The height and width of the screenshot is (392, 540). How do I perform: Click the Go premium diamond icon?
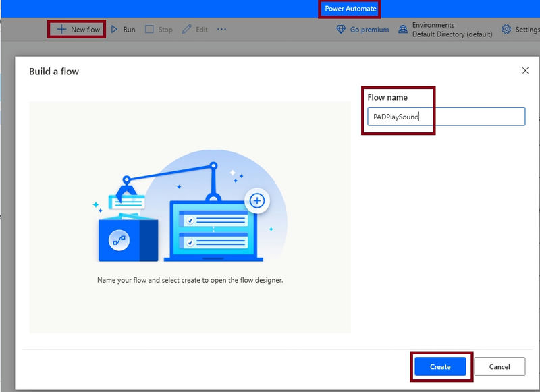point(340,29)
